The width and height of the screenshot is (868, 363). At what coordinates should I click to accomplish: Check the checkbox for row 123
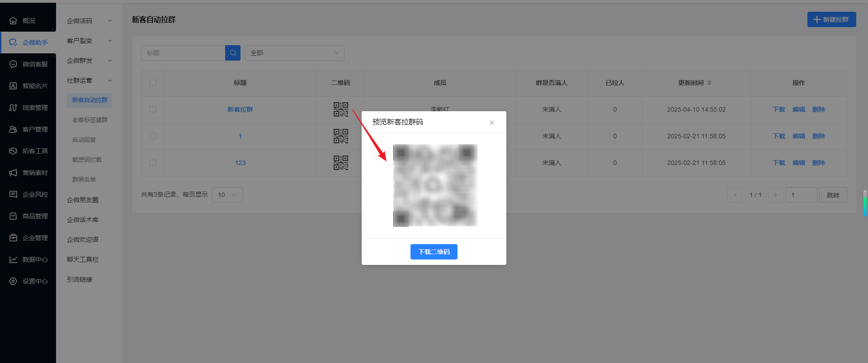click(x=153, y=163)
